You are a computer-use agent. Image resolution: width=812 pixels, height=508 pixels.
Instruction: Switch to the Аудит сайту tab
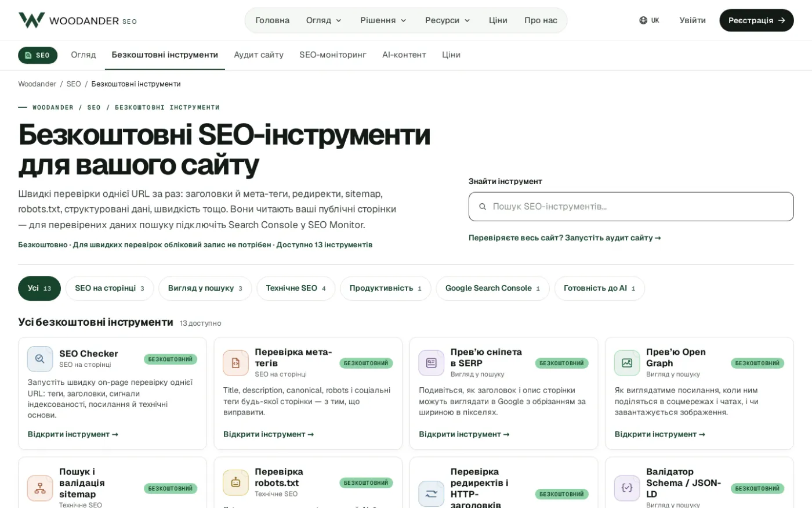[259, 55]
